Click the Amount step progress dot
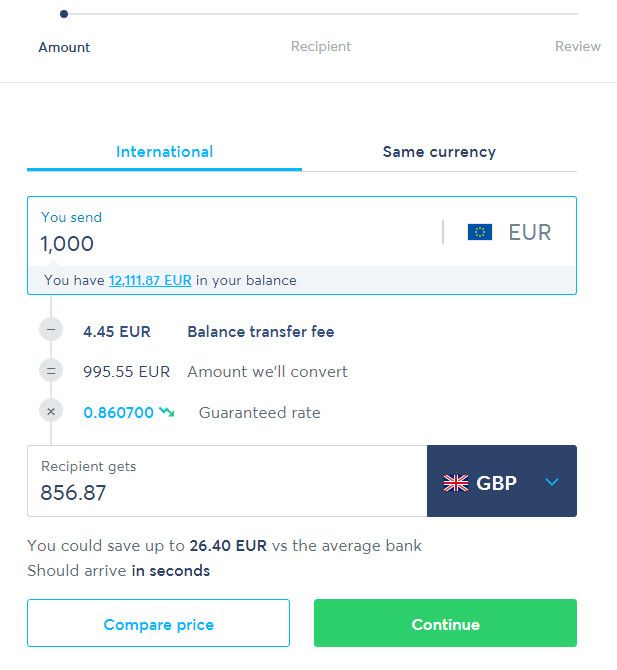617x670 pixels. pyautogui.click(x=64, y=14)
